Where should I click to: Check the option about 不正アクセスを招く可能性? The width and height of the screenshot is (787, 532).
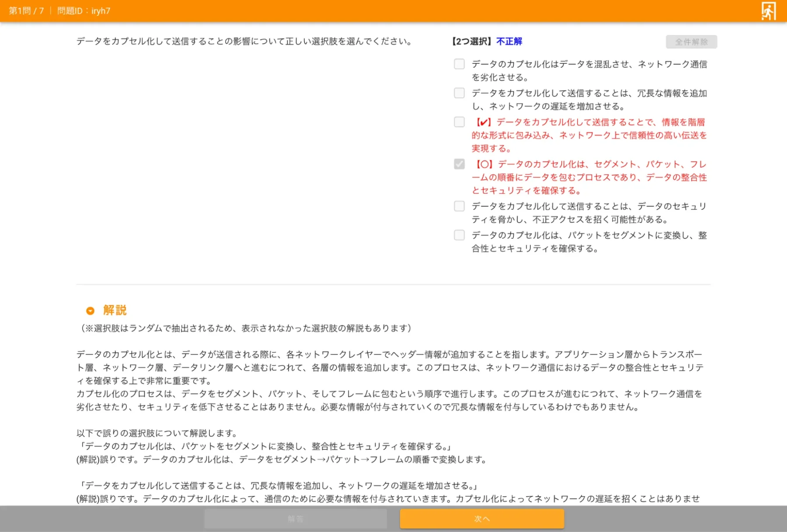[459, 206]
